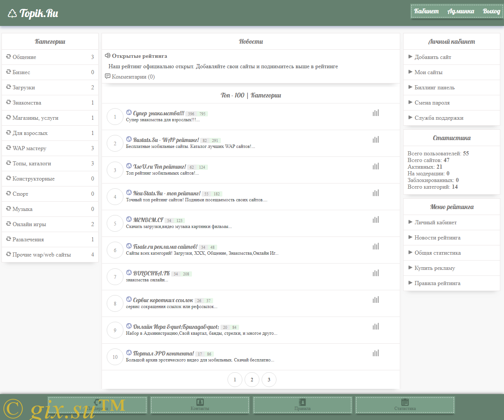Click arrow next to Общая статистика

[410, 252]
